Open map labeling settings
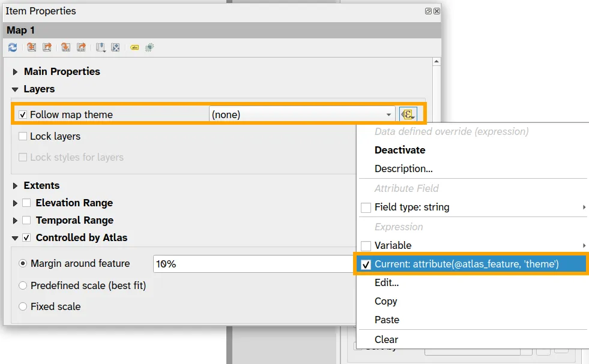Image resolution: width=589 pixels, height=364 pixels. point(134,47)
